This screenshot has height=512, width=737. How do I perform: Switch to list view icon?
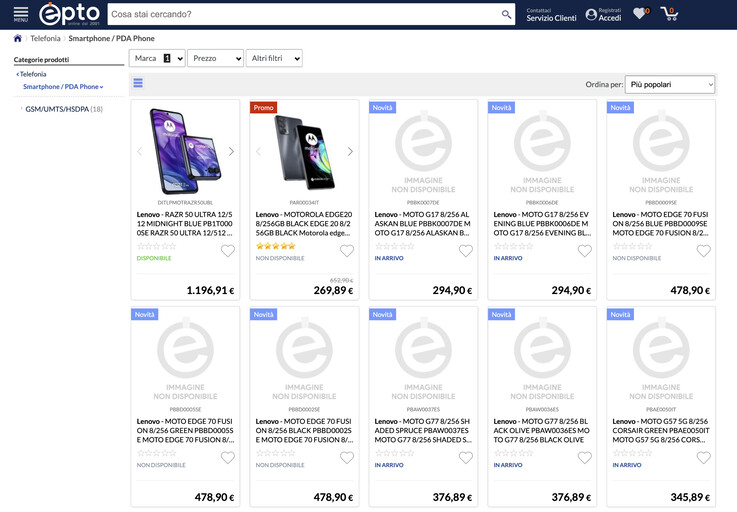(x=138, y=84)
